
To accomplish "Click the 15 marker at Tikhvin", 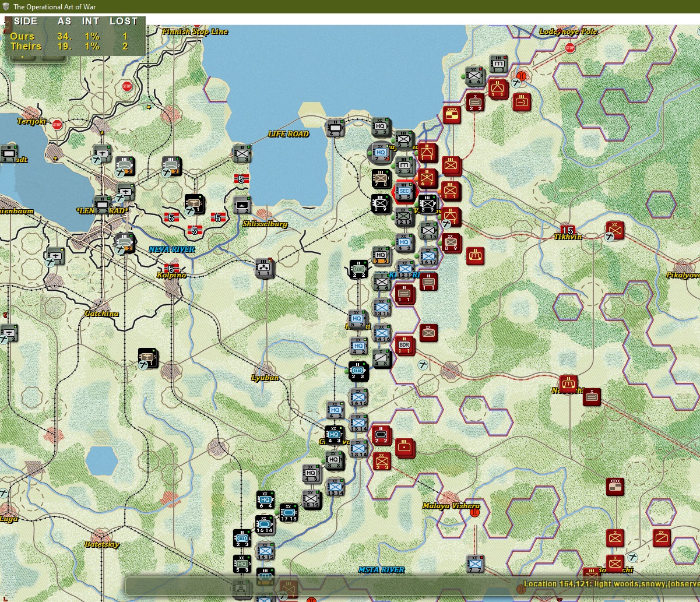I will pos(567,230).
